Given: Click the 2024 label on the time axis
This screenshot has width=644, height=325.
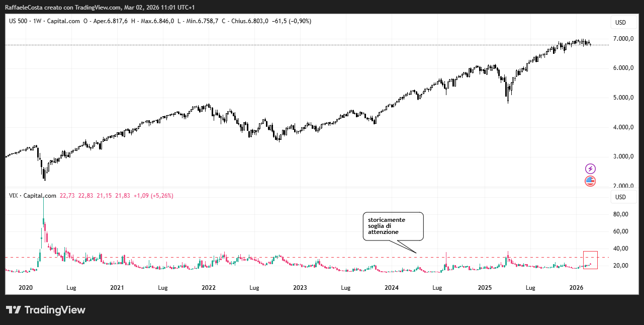Looking at the screenshot, I should click(x=391, y=288).
